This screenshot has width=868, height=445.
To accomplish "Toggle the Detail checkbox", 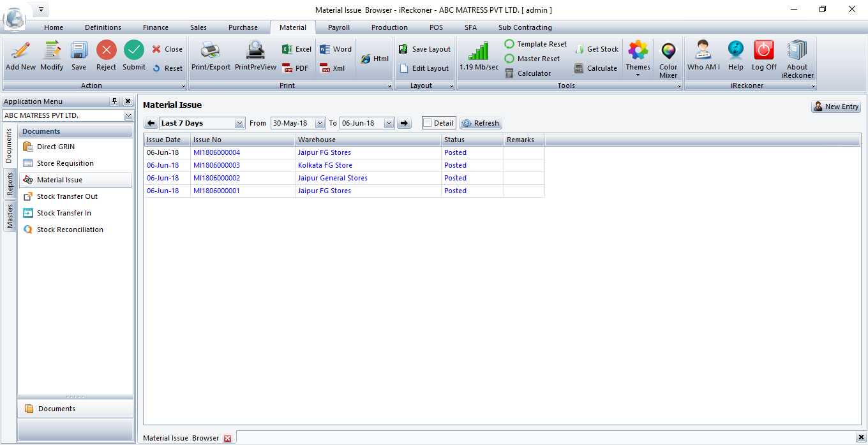I will tap(428, 123).
